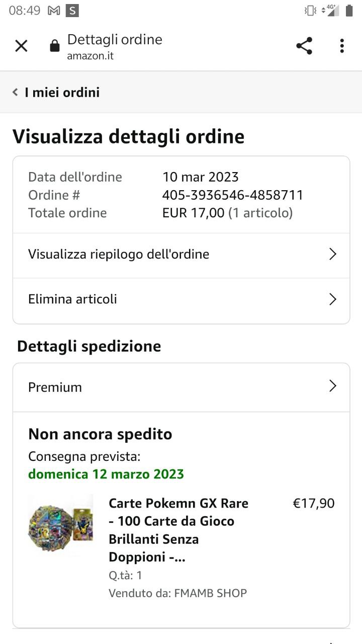Tap the vibrate mode status icon
The height and width of the screenshot is (644, 362).
[310, 10]
